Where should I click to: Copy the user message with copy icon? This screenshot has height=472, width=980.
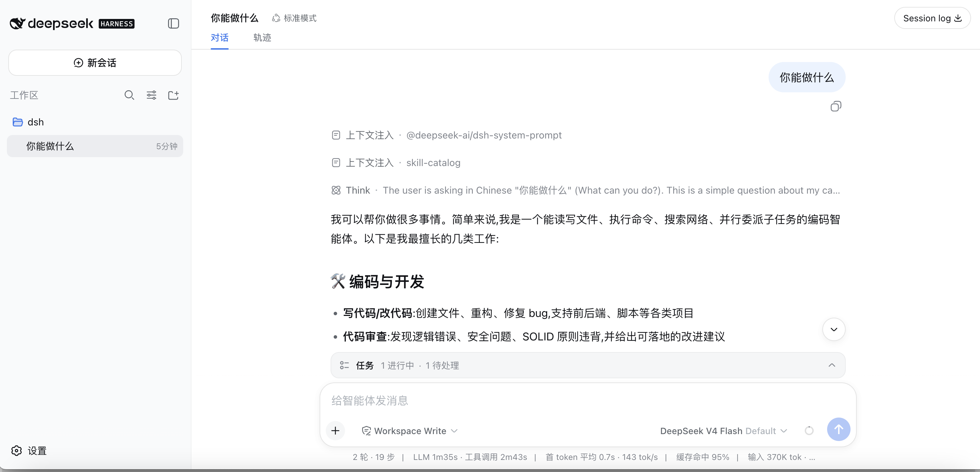(x=836, y=106)
